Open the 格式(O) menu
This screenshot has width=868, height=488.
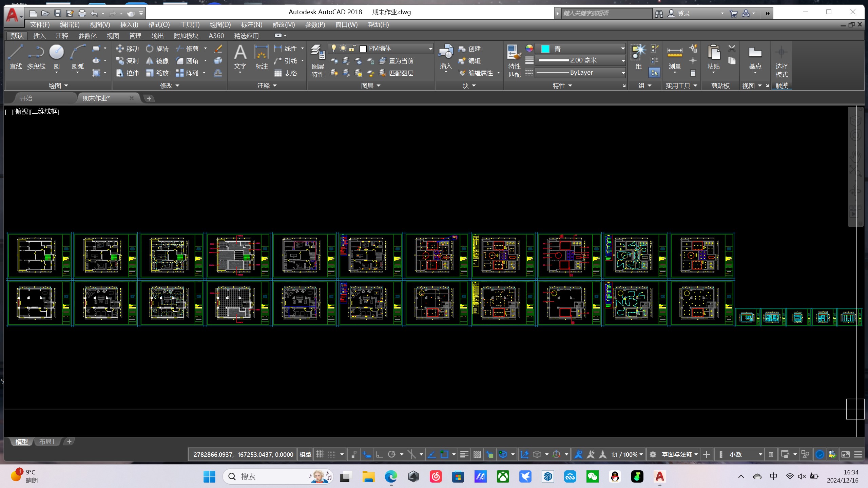[159, 24]
